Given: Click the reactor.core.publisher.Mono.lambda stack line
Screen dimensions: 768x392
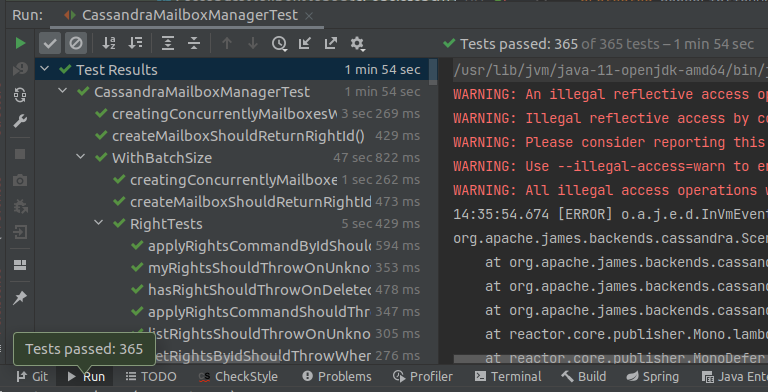Looking at the screenshot, I should pos(626,334).
